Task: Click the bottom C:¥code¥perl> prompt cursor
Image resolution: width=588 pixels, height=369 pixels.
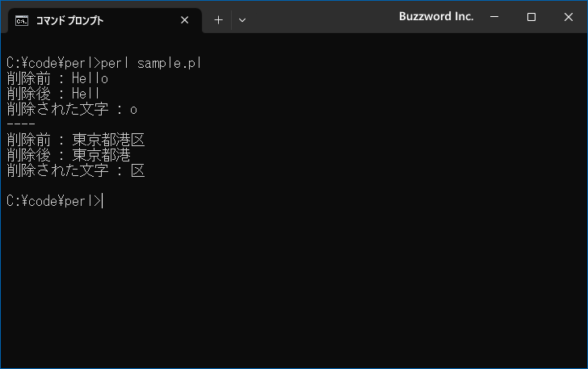Action: (x=102, y=201)
